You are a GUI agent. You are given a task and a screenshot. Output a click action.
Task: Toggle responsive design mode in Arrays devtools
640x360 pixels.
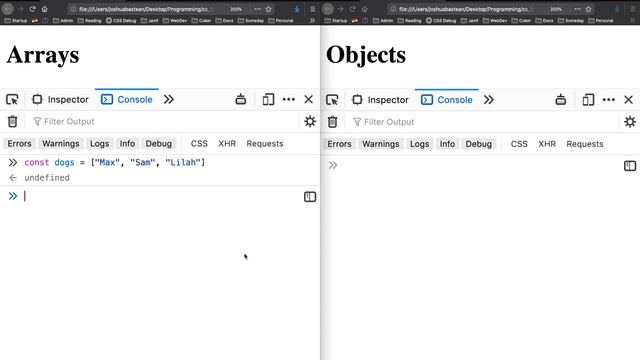[x=268, y=99]
